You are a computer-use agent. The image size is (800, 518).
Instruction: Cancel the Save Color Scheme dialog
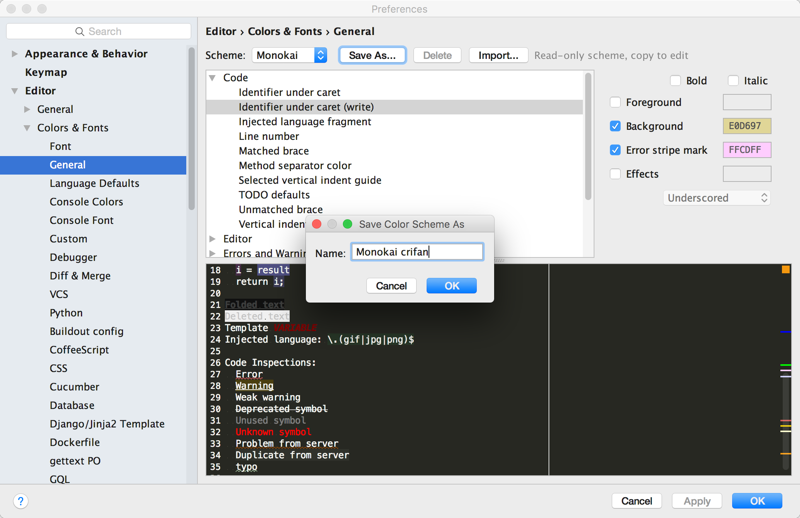point(391,286)
